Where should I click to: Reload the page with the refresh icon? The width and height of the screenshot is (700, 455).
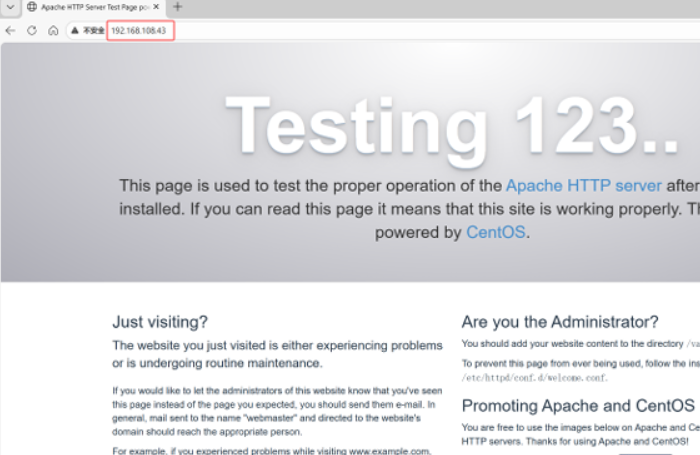pos(32,30)
